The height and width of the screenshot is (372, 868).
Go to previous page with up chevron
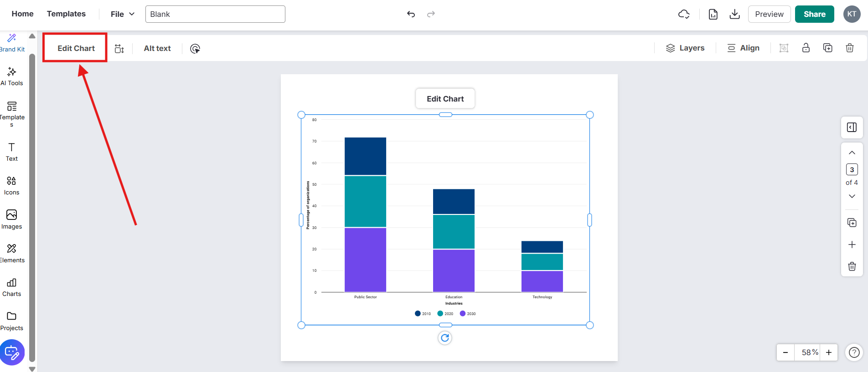852,153
